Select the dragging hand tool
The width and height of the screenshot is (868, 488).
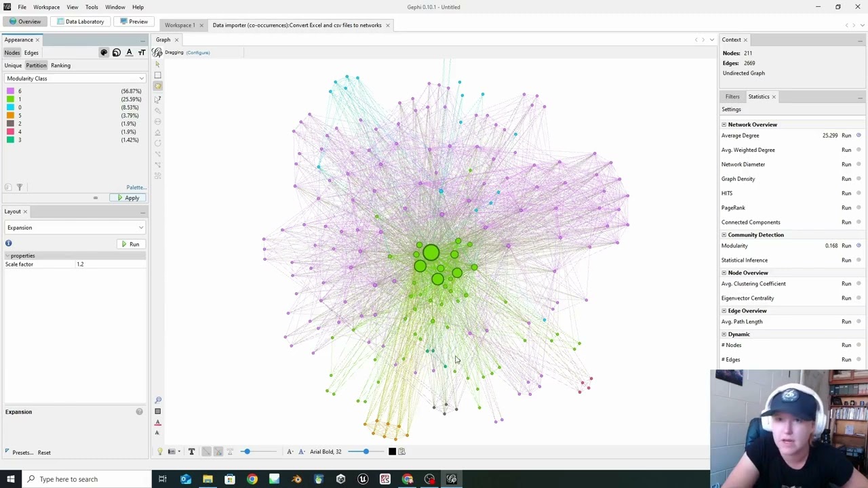tap(158, 86)
